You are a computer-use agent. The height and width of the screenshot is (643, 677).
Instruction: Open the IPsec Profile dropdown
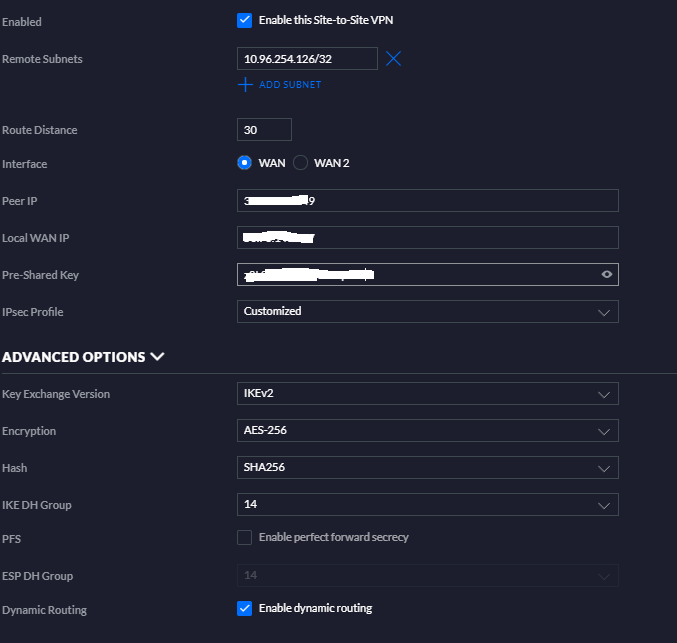click(x=427, y=312)
